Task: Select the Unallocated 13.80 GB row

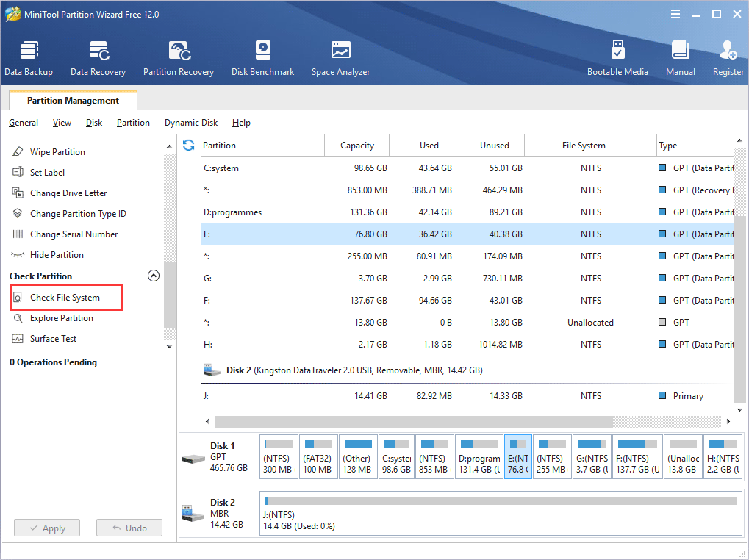Action: [x=467, y=322]
